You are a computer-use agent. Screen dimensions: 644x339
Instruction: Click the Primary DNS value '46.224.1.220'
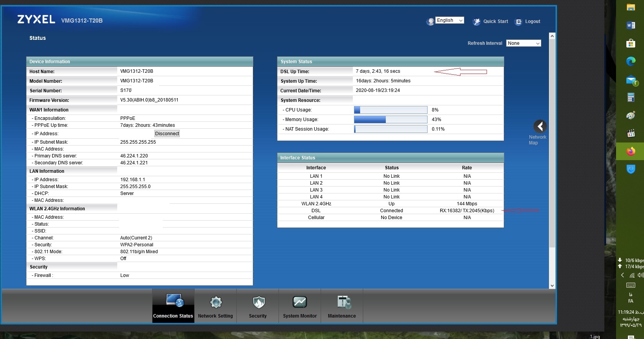click(134, 156)
